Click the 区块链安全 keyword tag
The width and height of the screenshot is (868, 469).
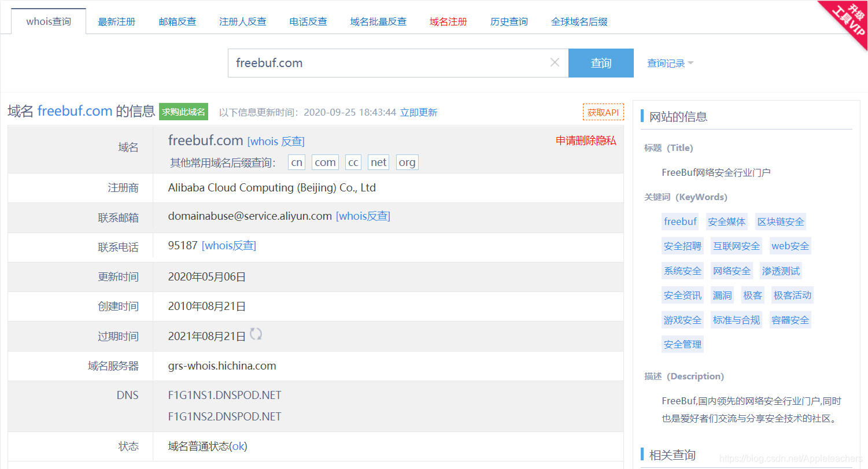click(x=781, y=221)
